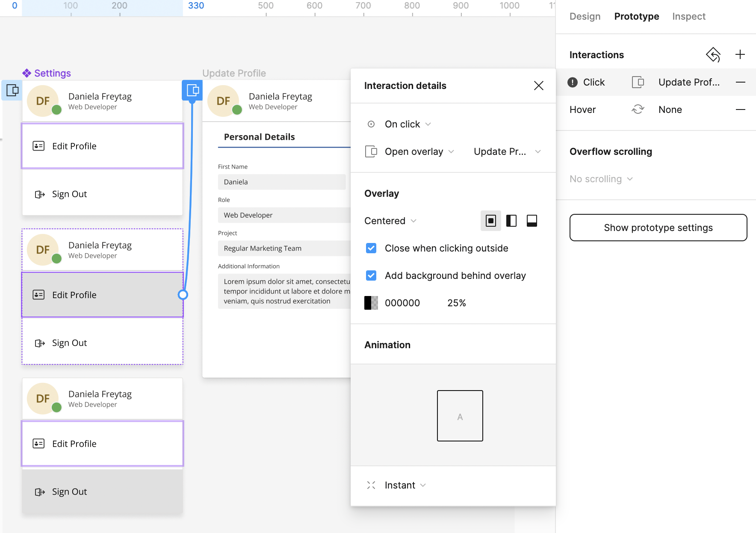The height and width of the screenshot is (533, 756).
Task: Open the Update Pr... destination dropdown
Action: 507,151
